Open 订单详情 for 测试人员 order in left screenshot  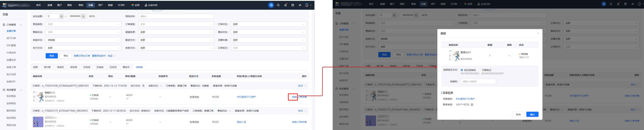pos(302,122)
